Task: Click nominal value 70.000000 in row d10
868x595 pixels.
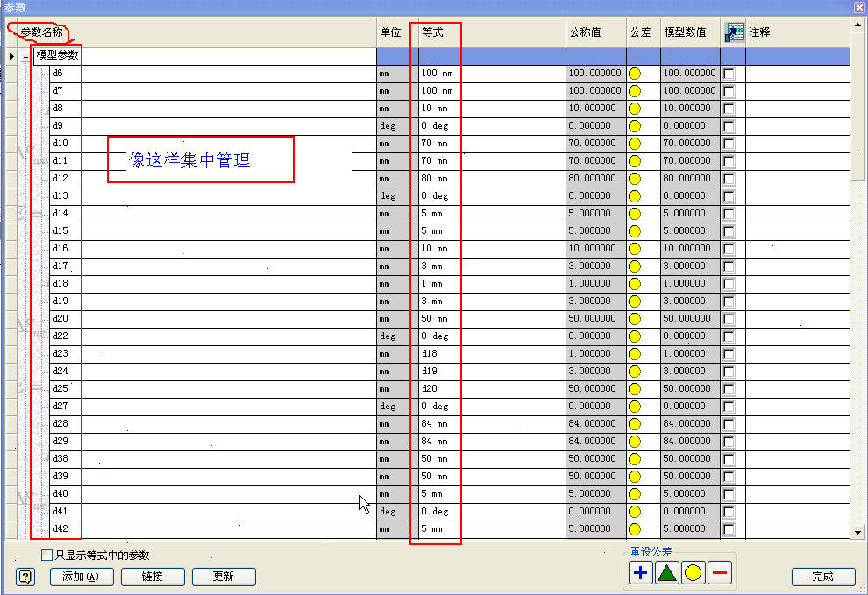Action: pos(596,144)
